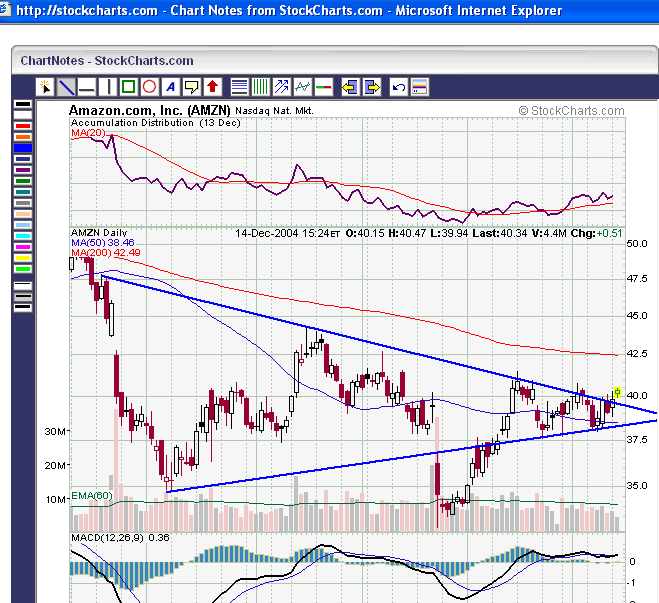Pick the cyan color swatch
Viewport: 659px width, 603px height.
[x=23, y=236]
